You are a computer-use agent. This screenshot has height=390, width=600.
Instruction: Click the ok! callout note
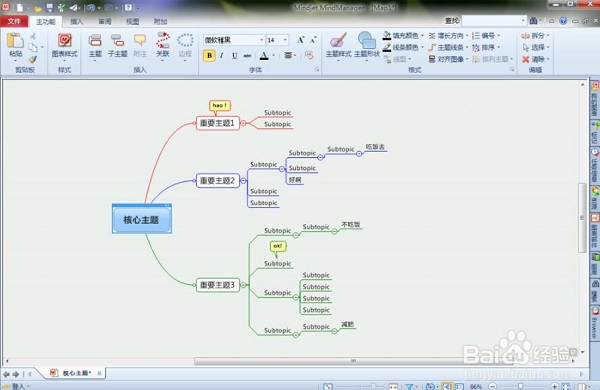click(x=278, y=246)
